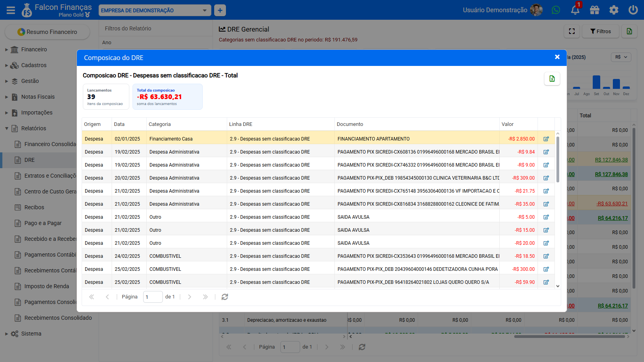Sort by the Valor column header
The width and height of the screenshot is (644, 362).
click(518, 124)
